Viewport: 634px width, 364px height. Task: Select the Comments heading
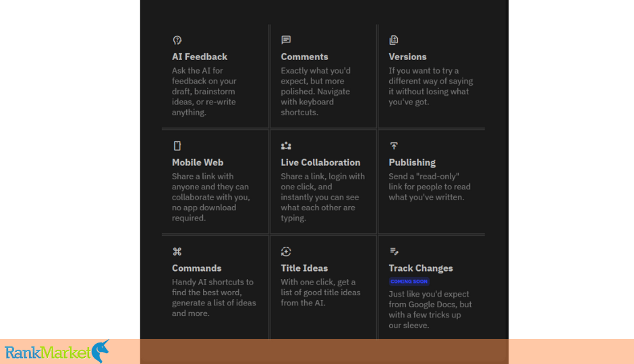pos(304,57)
